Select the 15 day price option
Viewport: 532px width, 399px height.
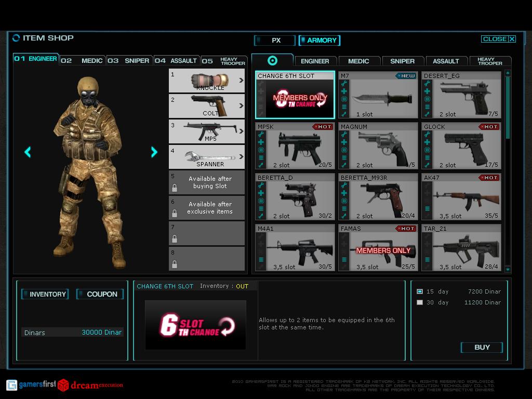[420, 291]
